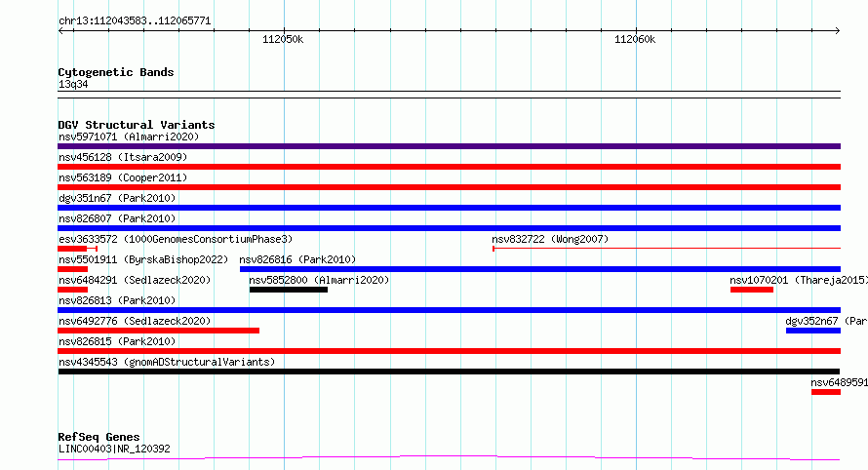Screen dimensions: 868x470
Task: Select the red nsv6492776 variant bar
Action: pos(158,331)
